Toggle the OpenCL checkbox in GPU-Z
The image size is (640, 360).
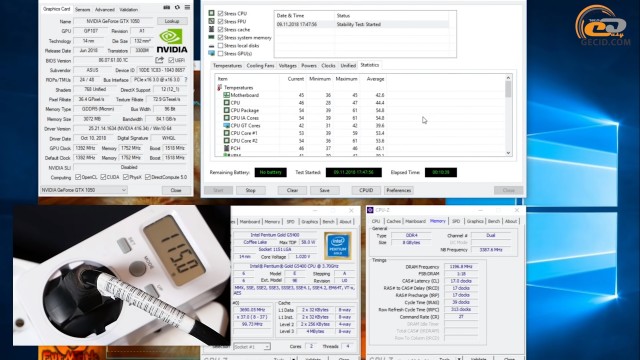point(78,177)
